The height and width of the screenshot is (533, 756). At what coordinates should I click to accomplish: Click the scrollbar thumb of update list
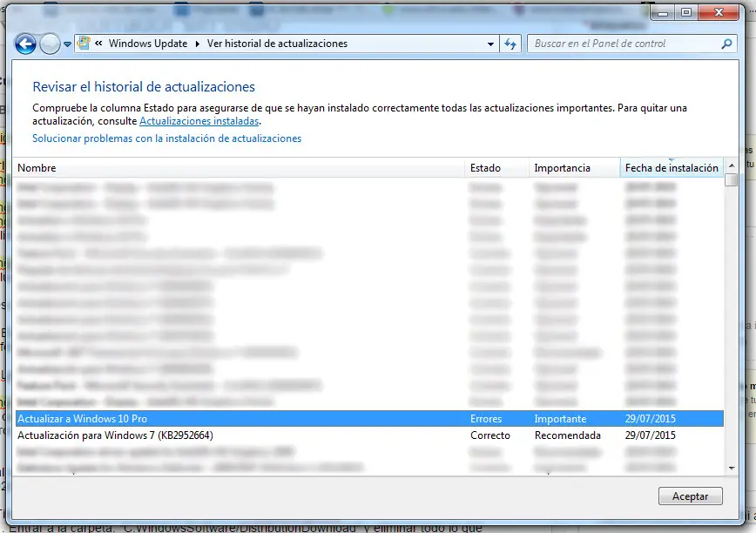click(x=732, y=179)
